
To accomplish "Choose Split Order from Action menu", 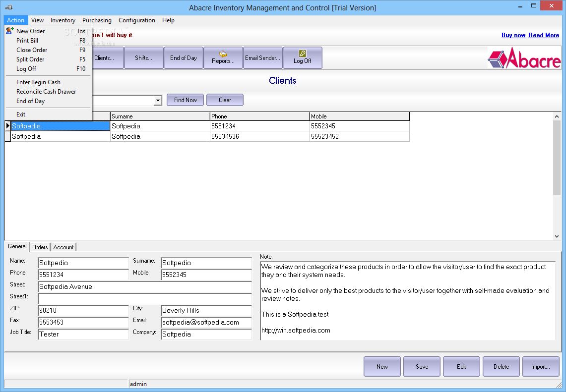I will click(x=48, y=59).
